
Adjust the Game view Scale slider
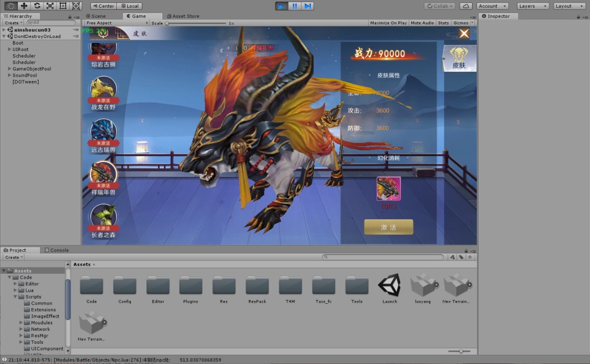[195, 23]
